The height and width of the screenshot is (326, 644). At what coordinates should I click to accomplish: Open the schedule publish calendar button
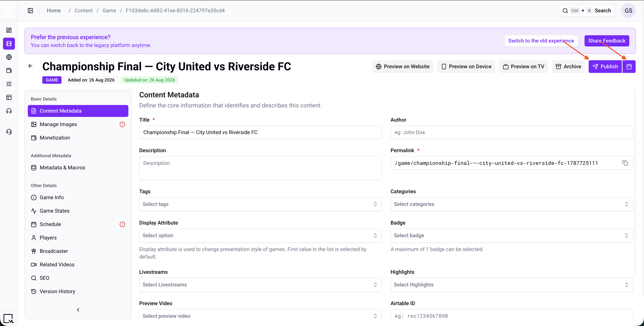[629, 67]
